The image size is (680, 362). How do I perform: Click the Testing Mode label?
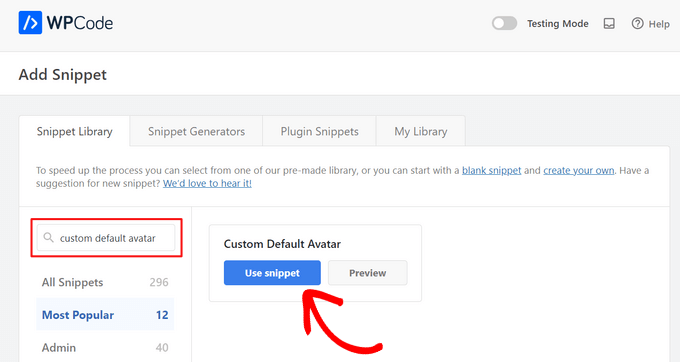tap(558, 24)
